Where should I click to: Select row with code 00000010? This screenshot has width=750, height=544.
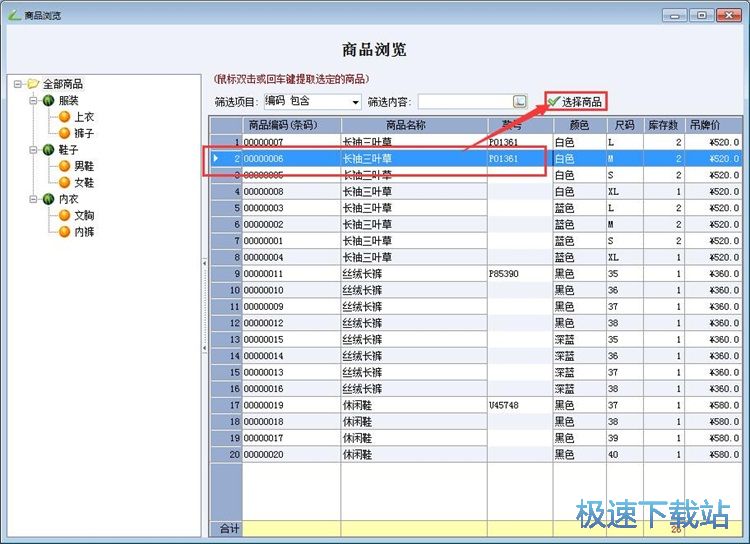[x=476, y=290]
